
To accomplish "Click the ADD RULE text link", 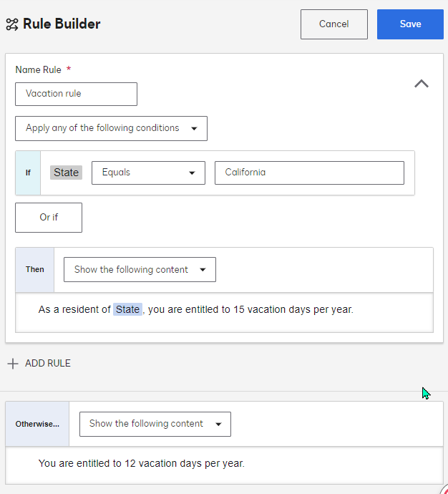I will coord(48,364).
